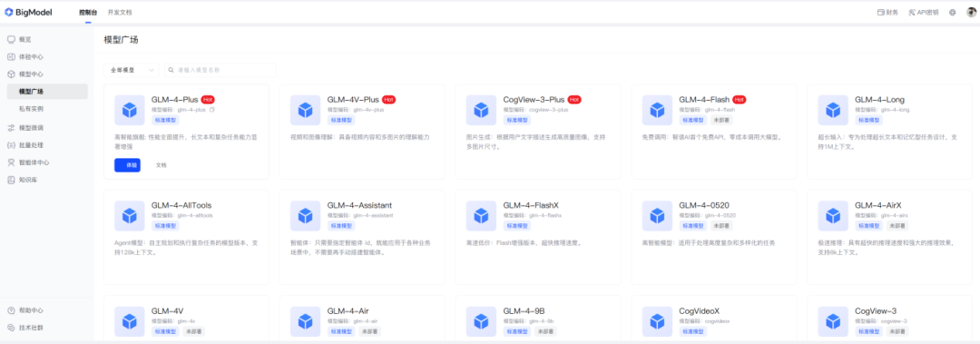This screenshot has height=344, width=980.
Task: Open API密钥 in the top bar
Action: click(x=923, y=12)
